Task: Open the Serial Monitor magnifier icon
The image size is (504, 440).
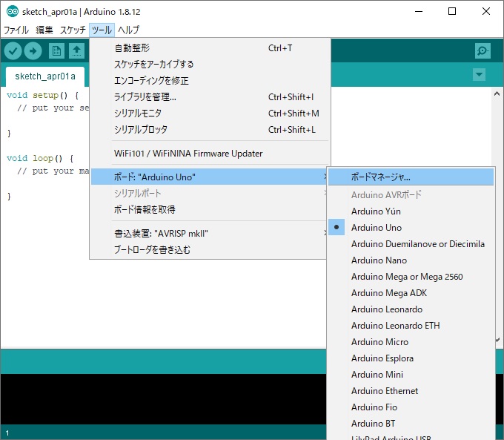Action: [x=483, y=51]
